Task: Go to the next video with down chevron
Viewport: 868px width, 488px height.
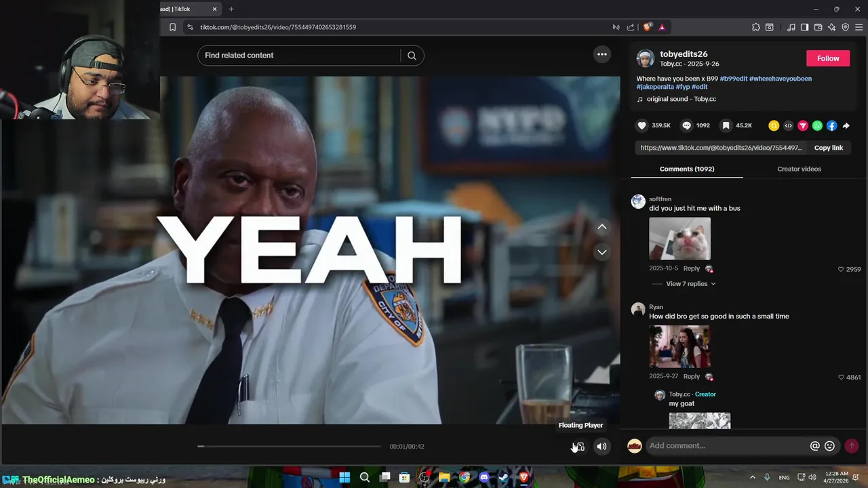Action: point(601,252)
